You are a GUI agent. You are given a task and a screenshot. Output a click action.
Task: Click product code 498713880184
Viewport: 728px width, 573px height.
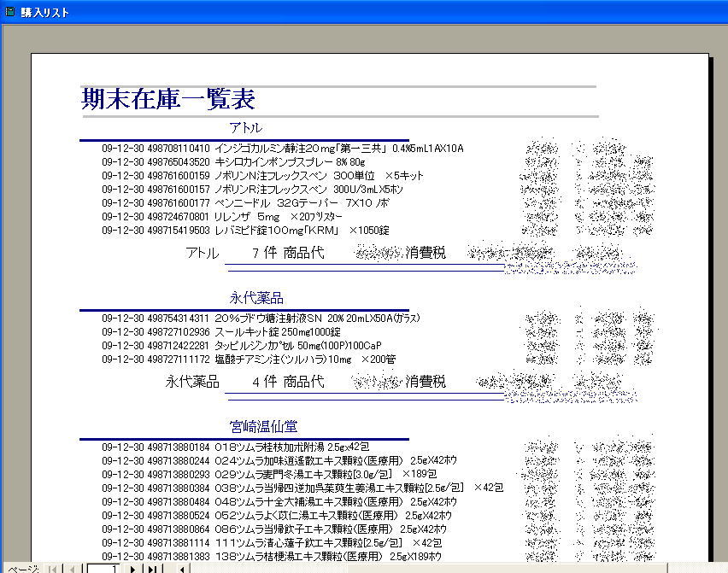click(179, 447)
